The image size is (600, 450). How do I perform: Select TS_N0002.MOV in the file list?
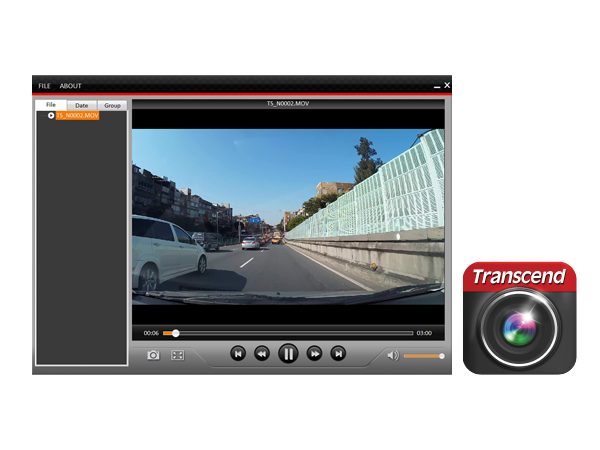click(x=77, y=115)
